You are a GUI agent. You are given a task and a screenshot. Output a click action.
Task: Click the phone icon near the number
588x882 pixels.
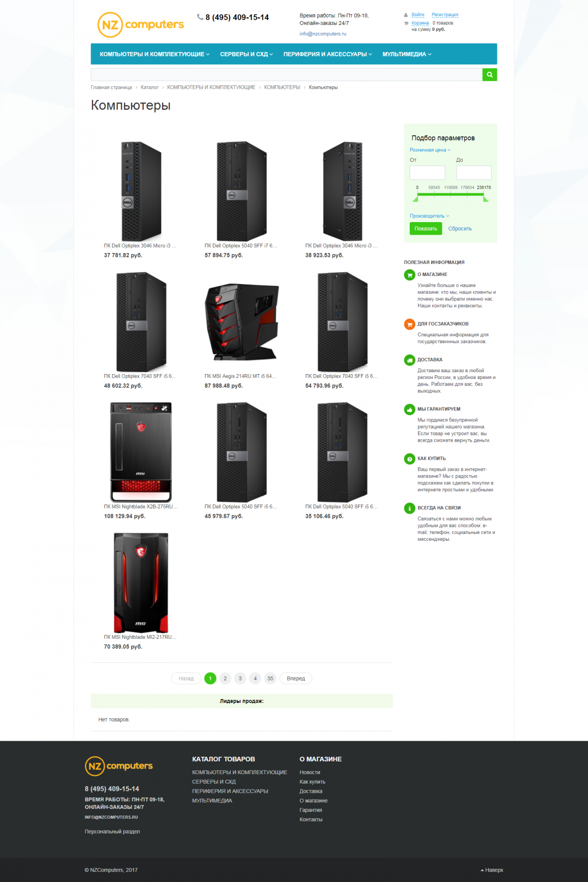coord(200,17)
